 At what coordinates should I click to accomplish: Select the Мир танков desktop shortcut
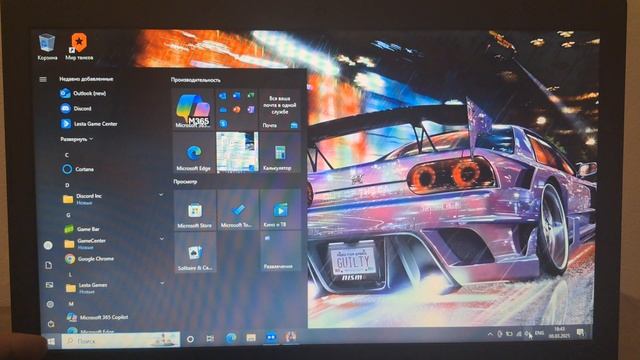79,47
